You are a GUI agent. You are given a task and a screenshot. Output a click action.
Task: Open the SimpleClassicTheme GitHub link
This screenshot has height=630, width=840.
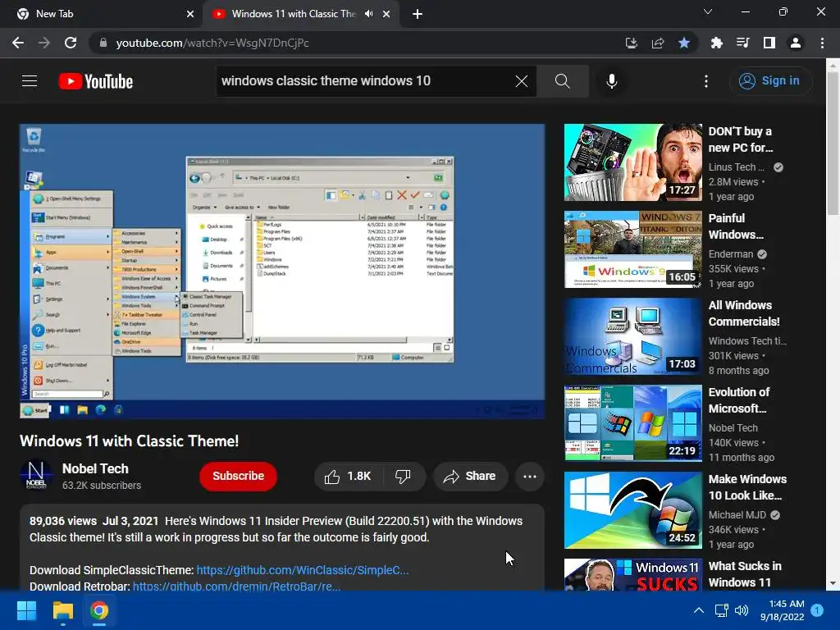click(x=303, y=570)
